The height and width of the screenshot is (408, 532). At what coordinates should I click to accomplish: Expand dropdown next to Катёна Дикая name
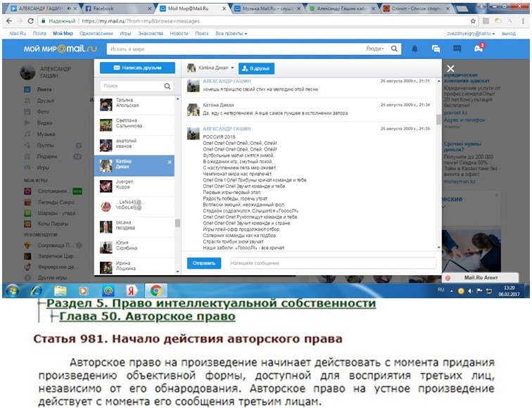point(232,68)
